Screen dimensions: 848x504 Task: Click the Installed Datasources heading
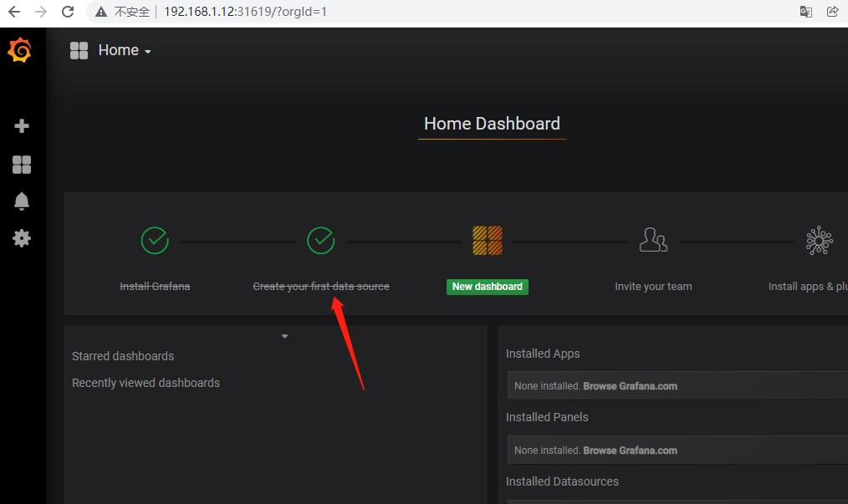[x=562, y=481]
